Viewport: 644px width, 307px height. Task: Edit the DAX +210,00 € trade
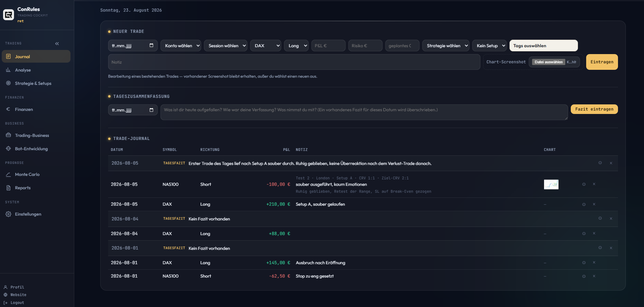click(584, 204)
